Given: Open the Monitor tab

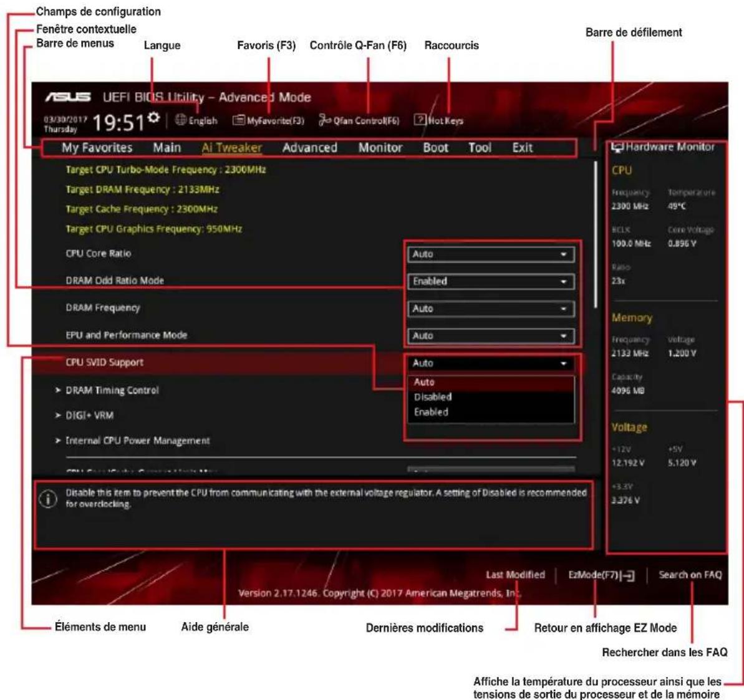Looking at the screenshot, I should (x=380, y=148).
